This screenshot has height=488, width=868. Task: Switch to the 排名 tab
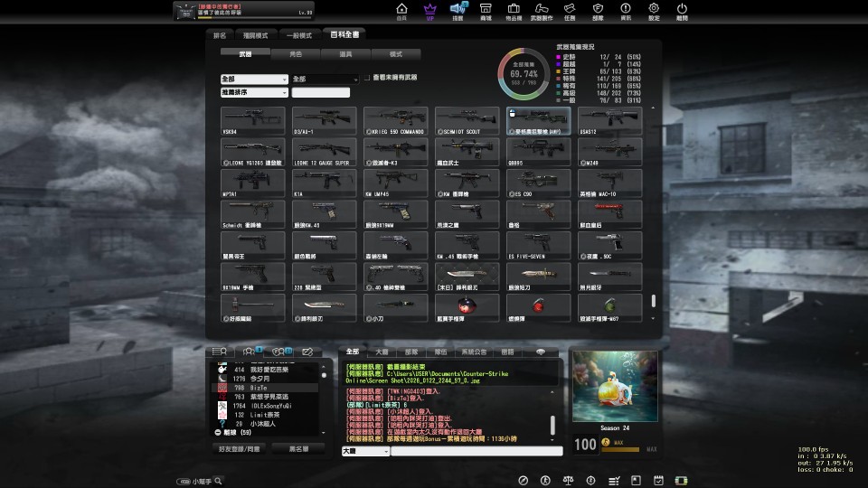(220, 35)
